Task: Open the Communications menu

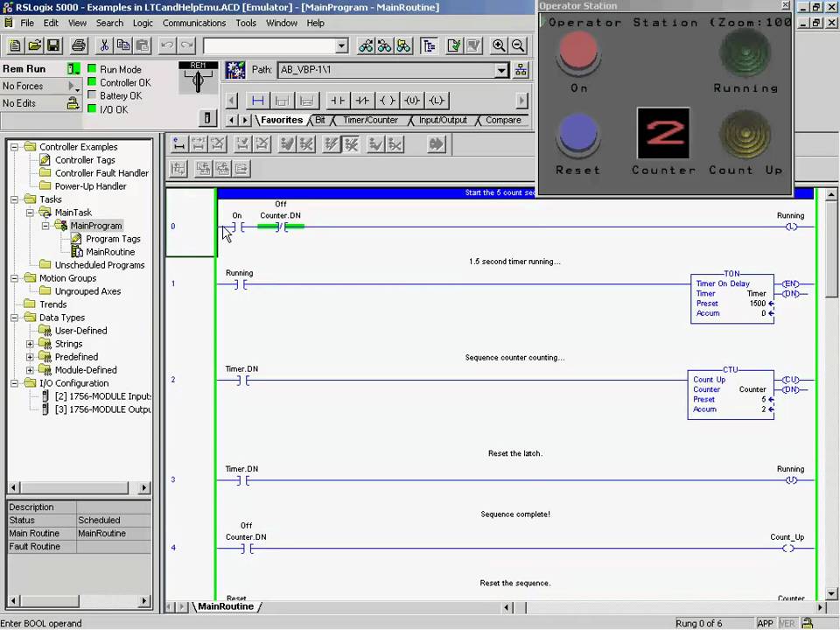Action: [x=194, y=23]
